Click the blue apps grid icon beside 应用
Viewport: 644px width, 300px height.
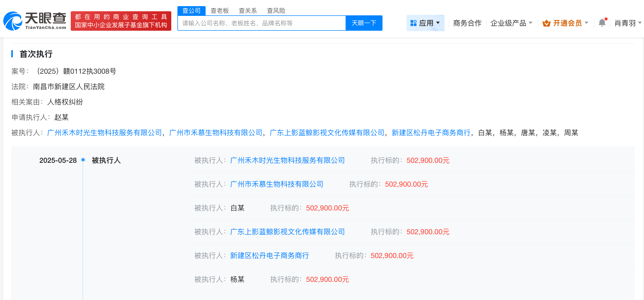pos(413,23)
